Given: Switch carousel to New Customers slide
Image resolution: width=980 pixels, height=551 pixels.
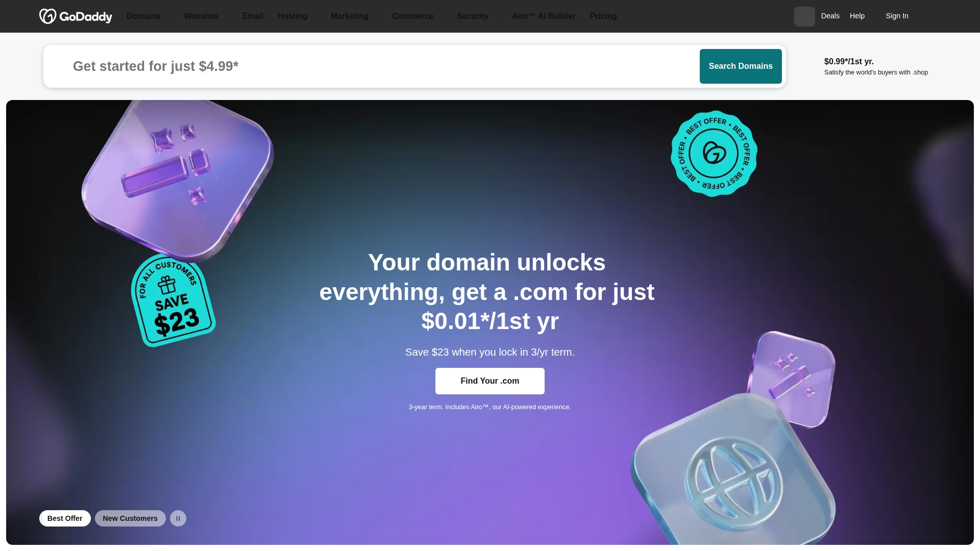Looking at the screenshot, I should pos(130,518).
